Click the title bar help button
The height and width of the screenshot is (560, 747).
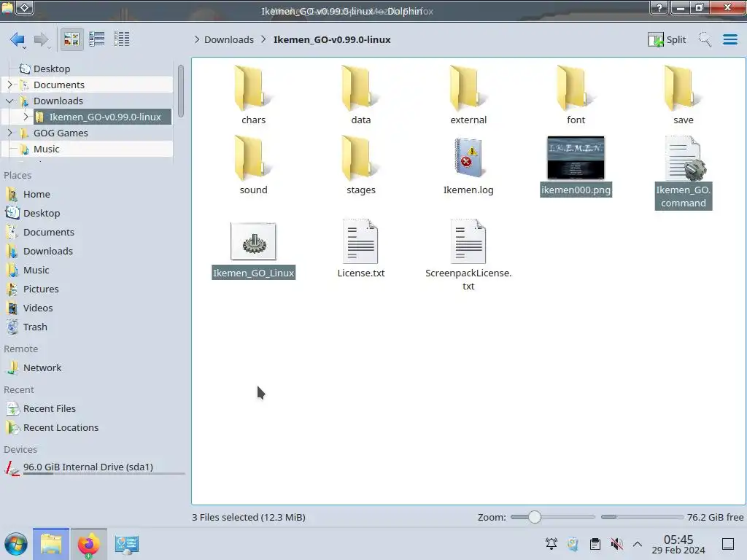tap(659, 7)
